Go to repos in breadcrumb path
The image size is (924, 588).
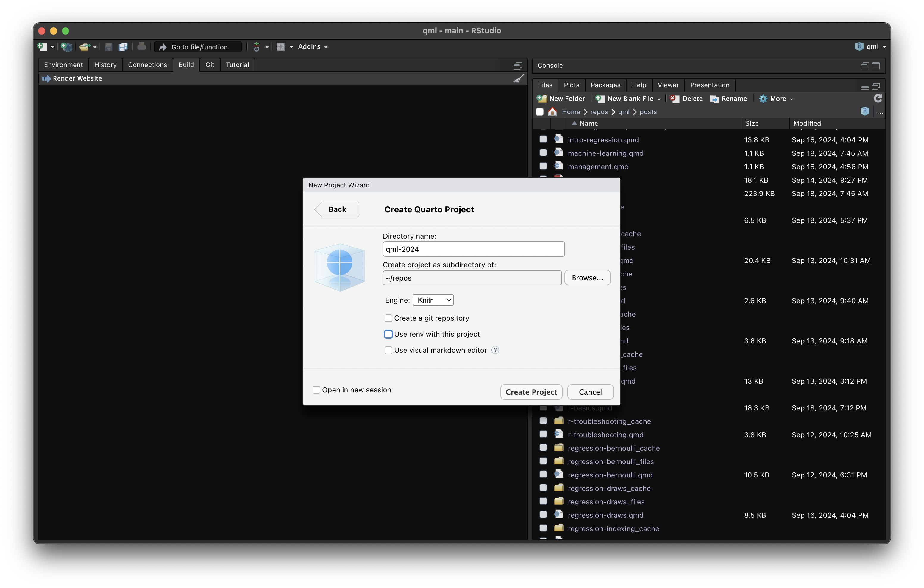tap(599, 112)
